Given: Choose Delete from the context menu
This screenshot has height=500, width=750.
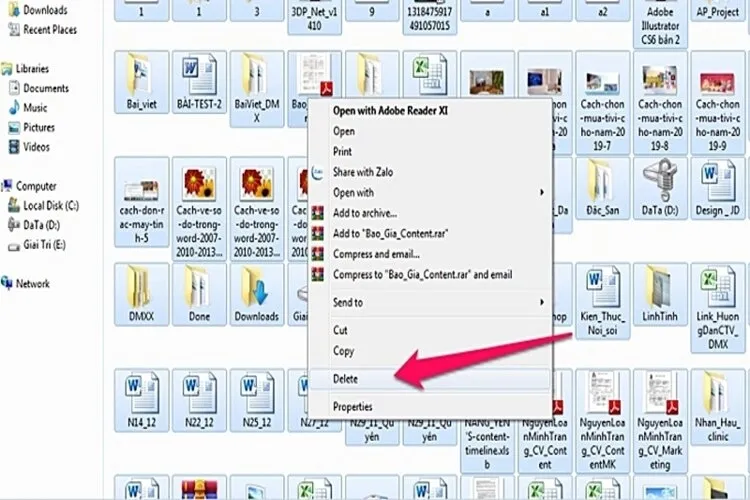Looking at the screenshot, I should 346,379.
